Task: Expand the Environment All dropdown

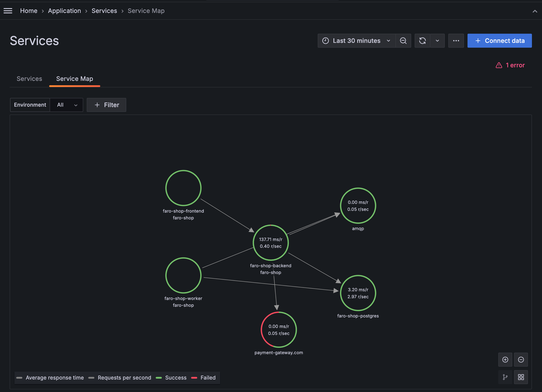Action: [x=66, y=105]
